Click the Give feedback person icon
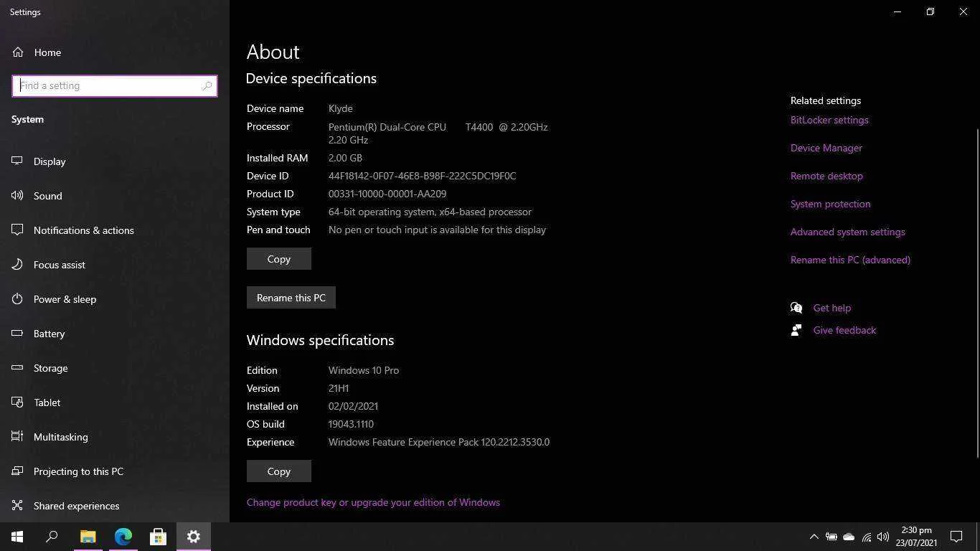This screenshot has width=980, height=551. click(x=796, y=330)
